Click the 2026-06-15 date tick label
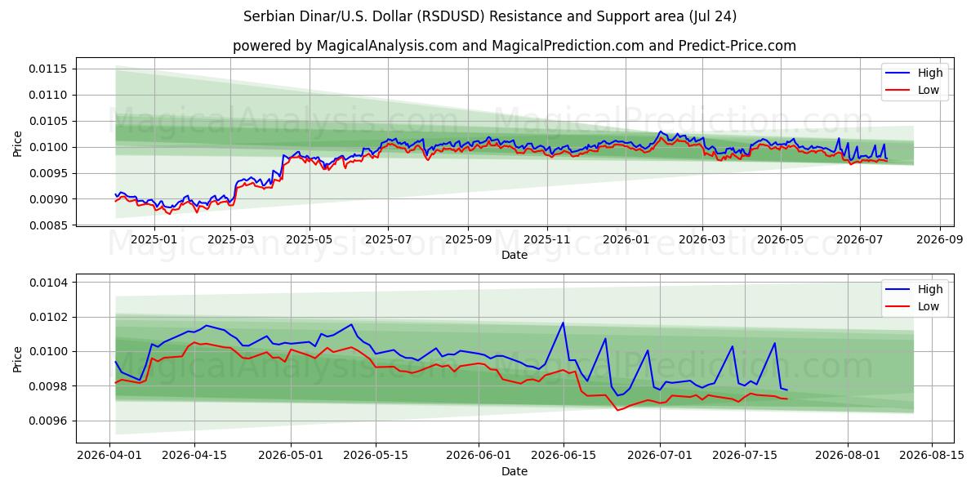980x490 pixels. (x=563, y=456)
